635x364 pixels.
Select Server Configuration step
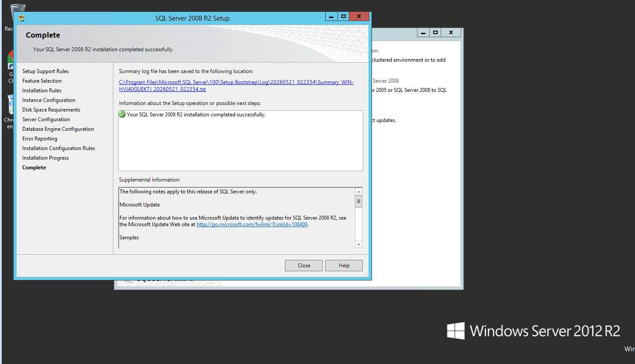click(46, 119)
